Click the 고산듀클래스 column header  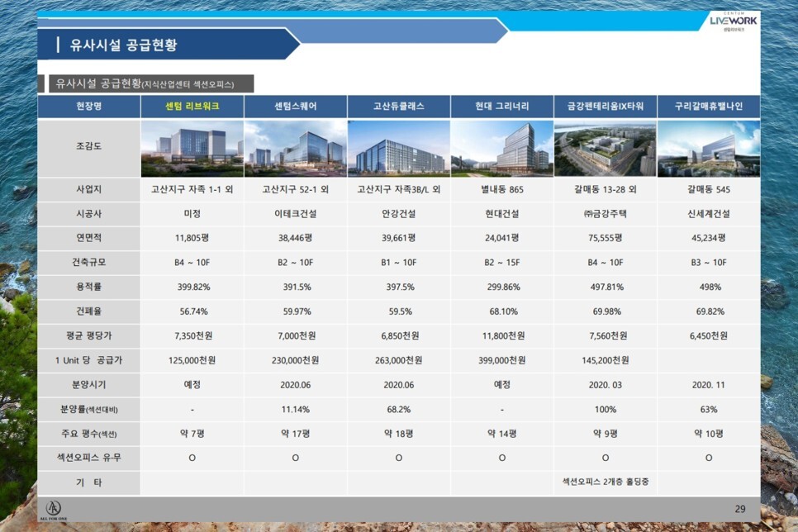coord(398,107)
